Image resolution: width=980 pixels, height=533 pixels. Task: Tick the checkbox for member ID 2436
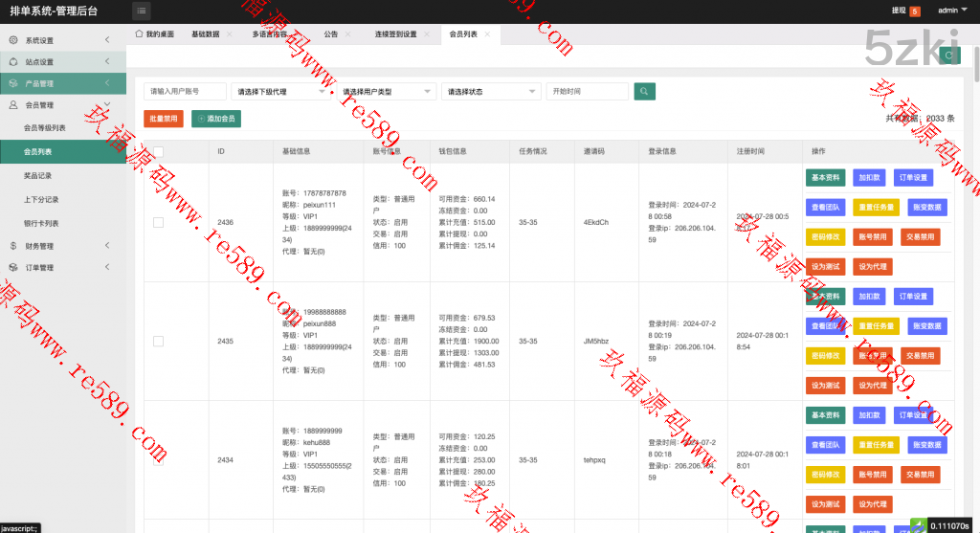pos(158,222)
